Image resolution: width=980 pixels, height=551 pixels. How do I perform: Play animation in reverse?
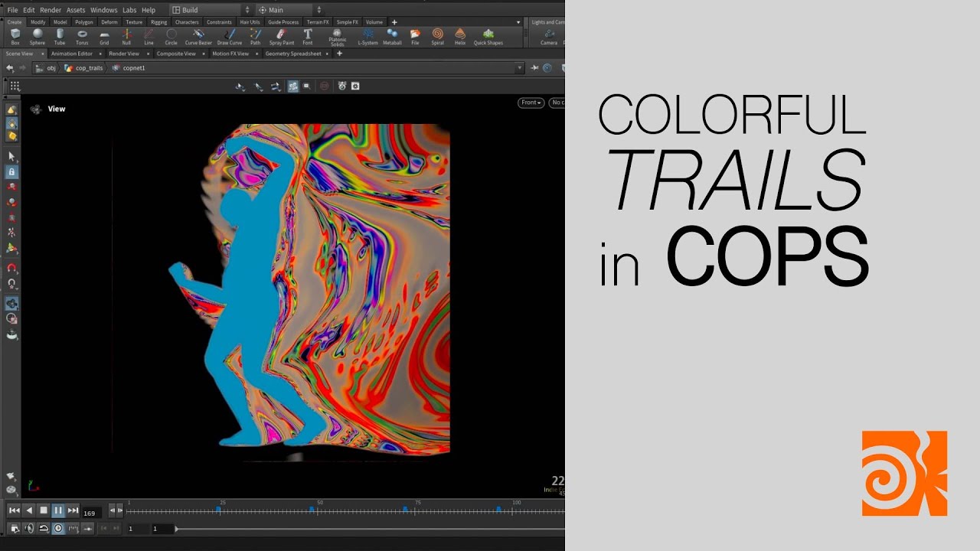pos(29,510)
